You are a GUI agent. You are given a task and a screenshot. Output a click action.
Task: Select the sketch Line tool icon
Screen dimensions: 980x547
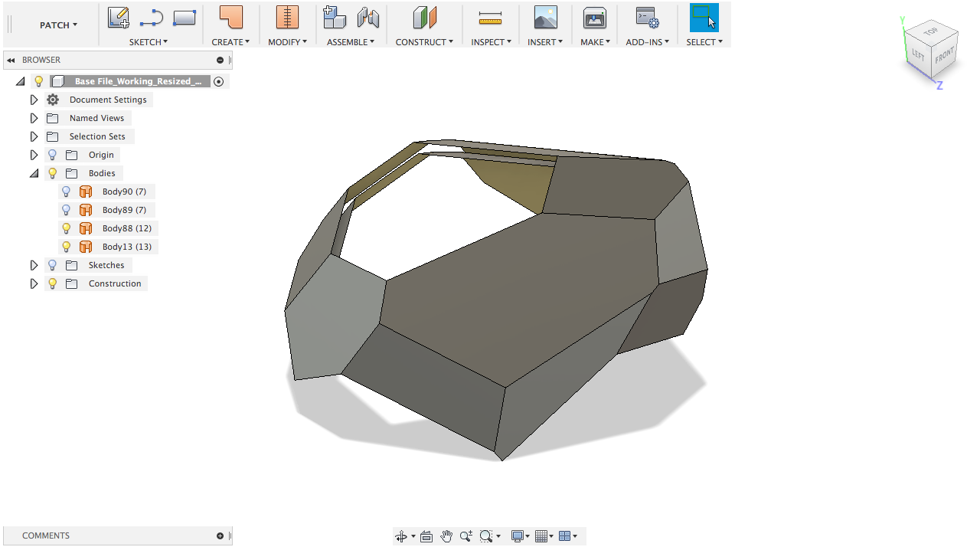click(x=152, y=18)
